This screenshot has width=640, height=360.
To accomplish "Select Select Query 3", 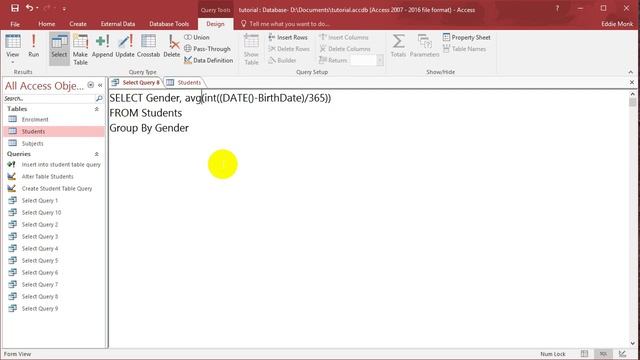I will 53,236.
